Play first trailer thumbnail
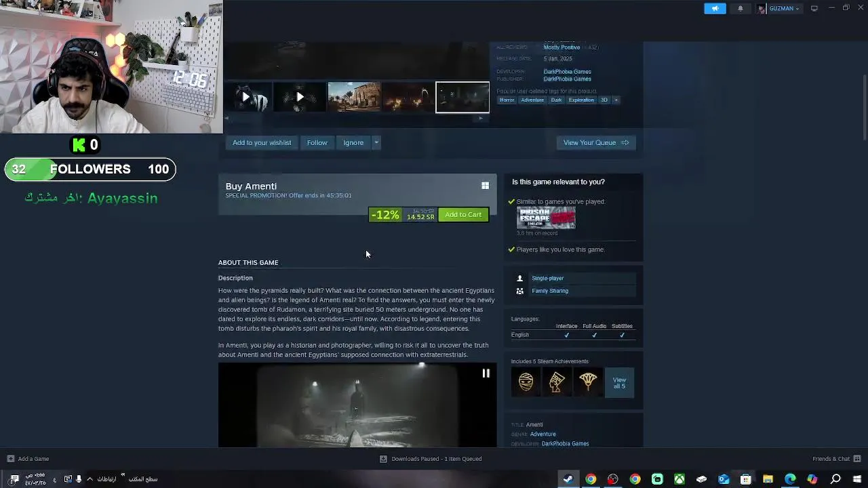The width and height of the screenshot is (868, 488). 245,97
